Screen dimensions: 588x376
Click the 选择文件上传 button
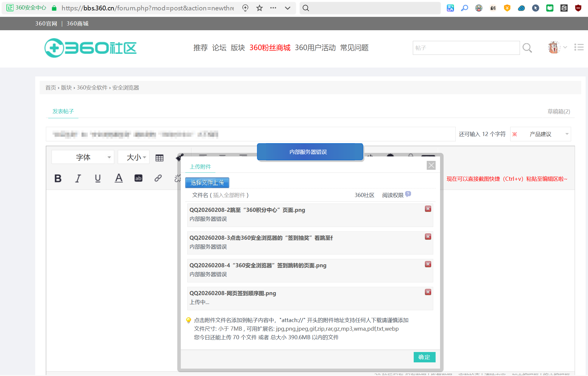(x=207, y=183)
